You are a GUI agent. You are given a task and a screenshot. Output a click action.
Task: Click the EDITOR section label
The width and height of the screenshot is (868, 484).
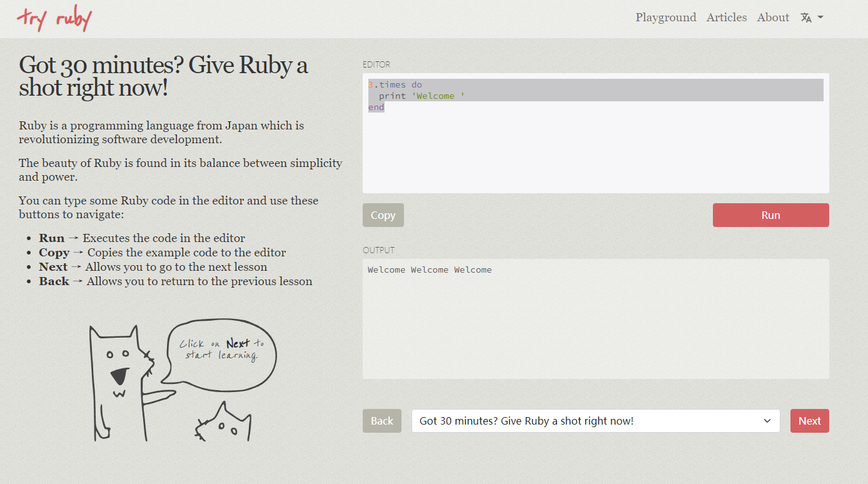(376, 64)
